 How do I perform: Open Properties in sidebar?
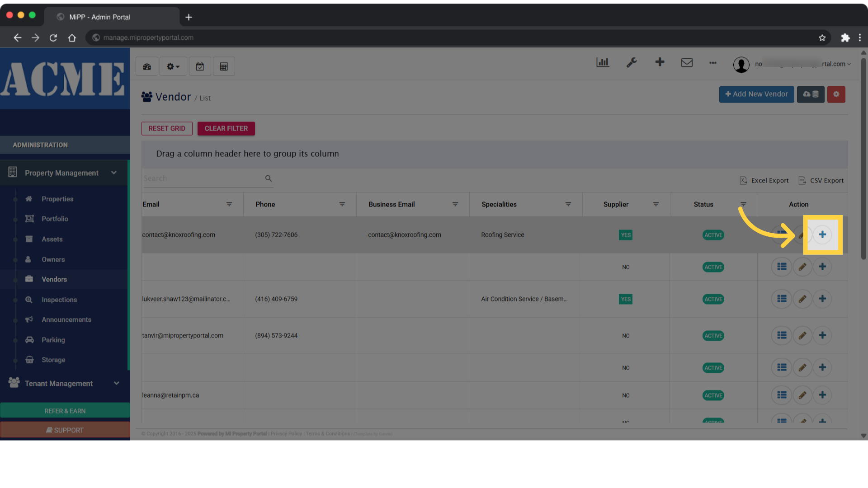pos(57,199)
